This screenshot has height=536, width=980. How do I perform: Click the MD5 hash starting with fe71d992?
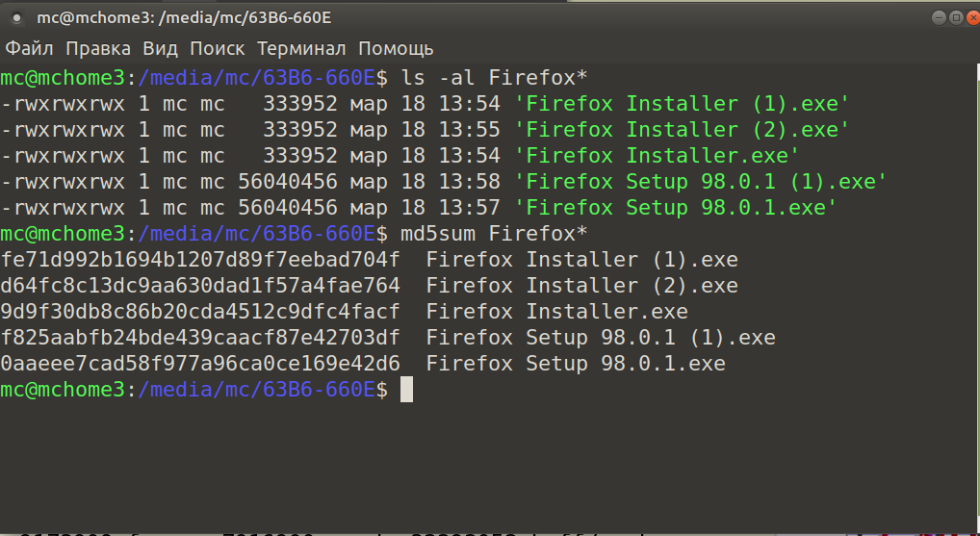coord(200,260)
